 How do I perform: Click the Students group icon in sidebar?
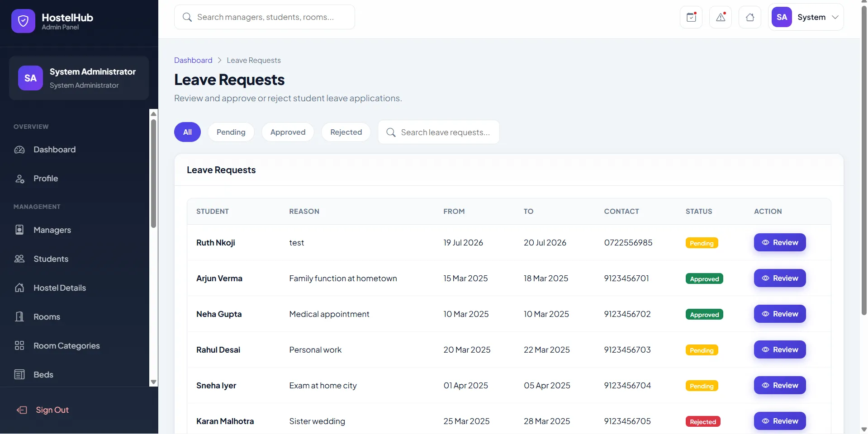[19, 259]
